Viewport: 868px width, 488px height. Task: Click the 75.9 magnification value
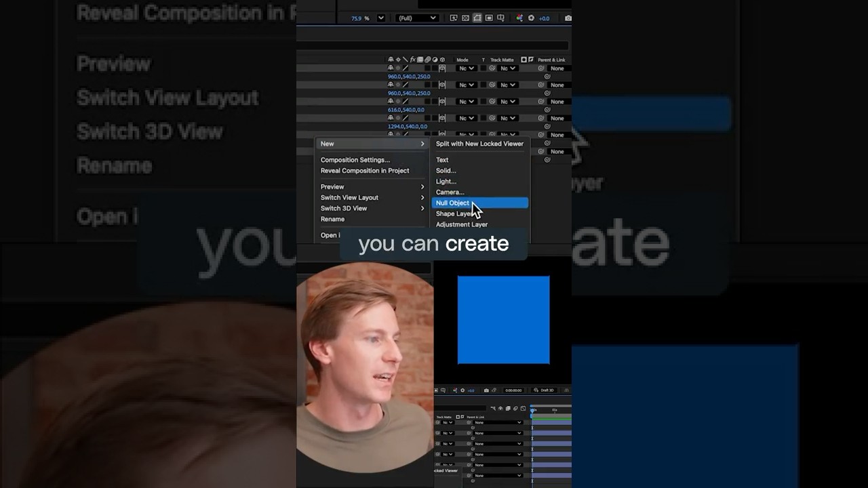(x=357, y=18)
